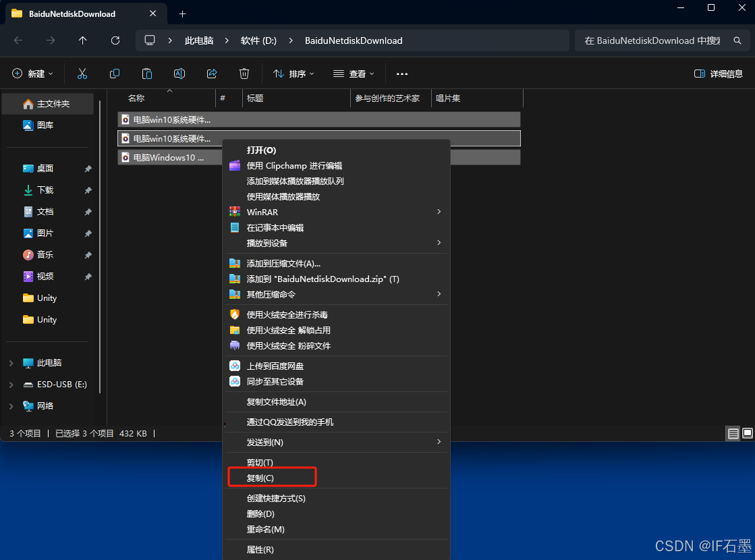The image size is (755, 560).
Task: Unpin 桌面 from quick access
Action: [x=88, y=169]
